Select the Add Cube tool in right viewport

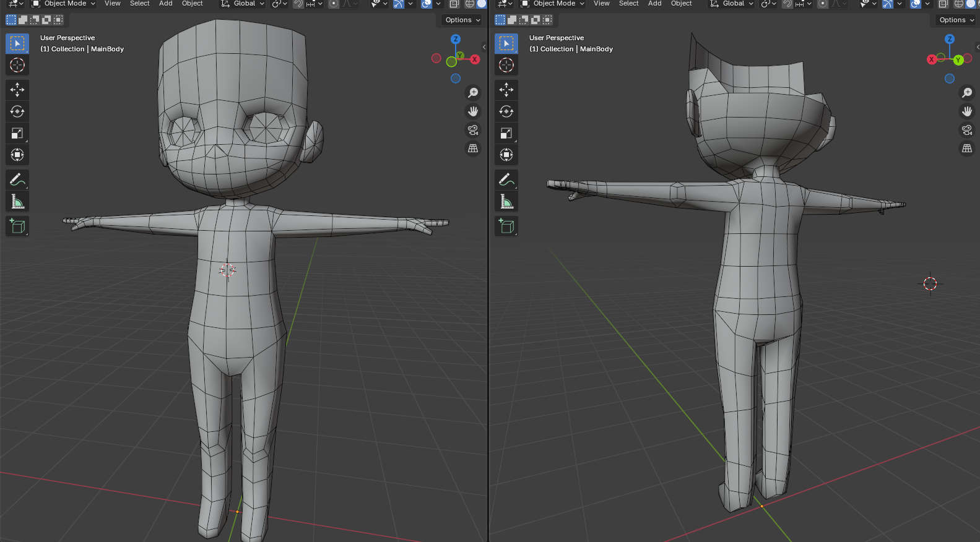pos(506,226)
